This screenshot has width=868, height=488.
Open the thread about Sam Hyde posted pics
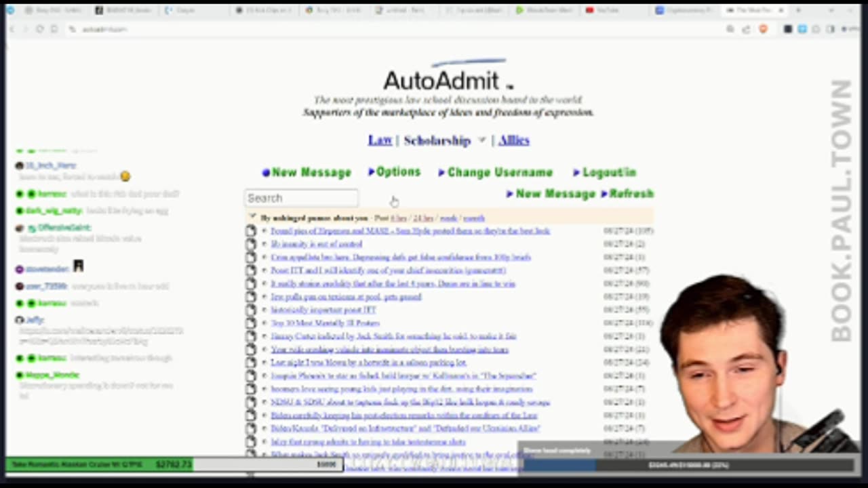[410, 231]
